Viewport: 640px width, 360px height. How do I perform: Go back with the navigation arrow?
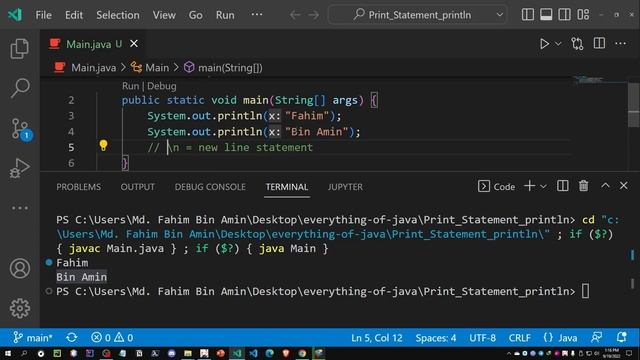(x=295, y=15)
